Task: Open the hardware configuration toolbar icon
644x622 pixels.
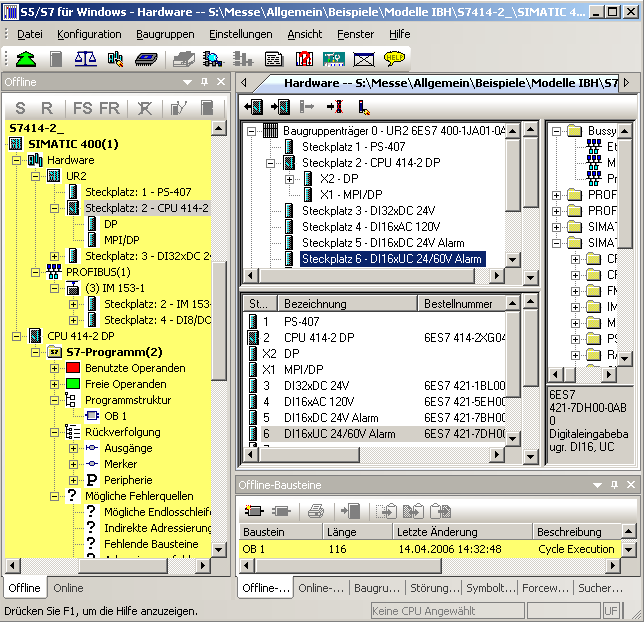Action: (115, 59)
